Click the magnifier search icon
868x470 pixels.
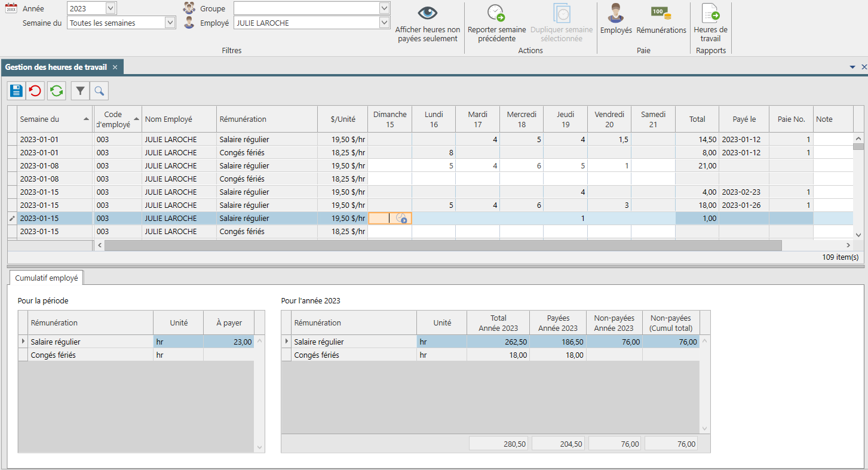coord(99,91)
